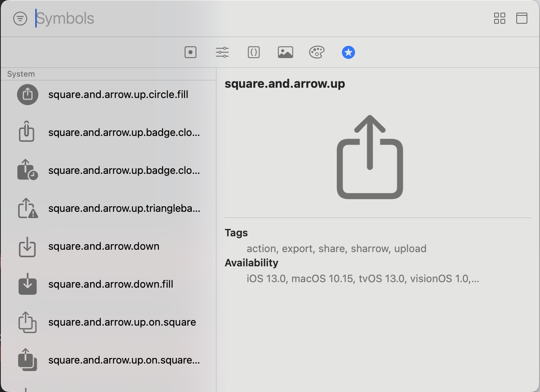Open the filter options icon beside search
The height and width of the screenshot is (392, 540).
click(x=20, y=19)
